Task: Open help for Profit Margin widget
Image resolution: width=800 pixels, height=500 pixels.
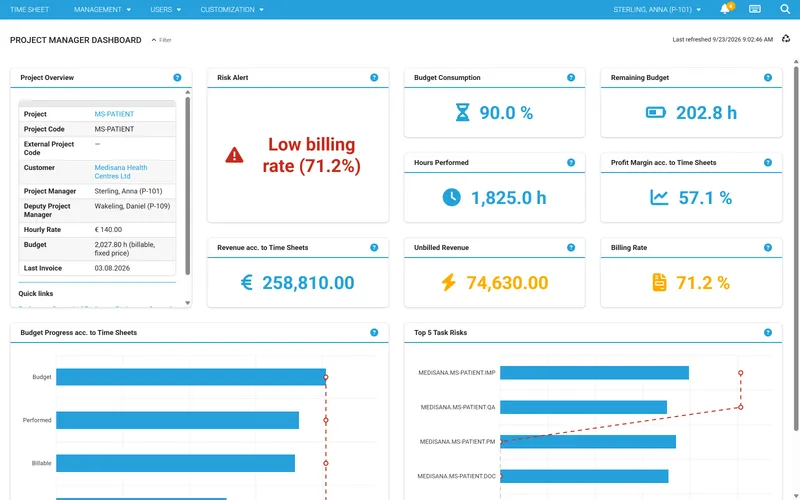Action: coord(768,162)
